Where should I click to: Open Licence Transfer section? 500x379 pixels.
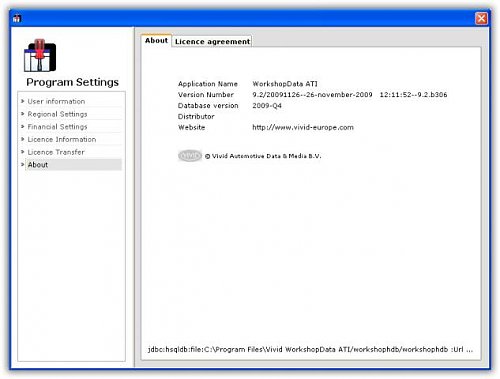pos(56,152)
